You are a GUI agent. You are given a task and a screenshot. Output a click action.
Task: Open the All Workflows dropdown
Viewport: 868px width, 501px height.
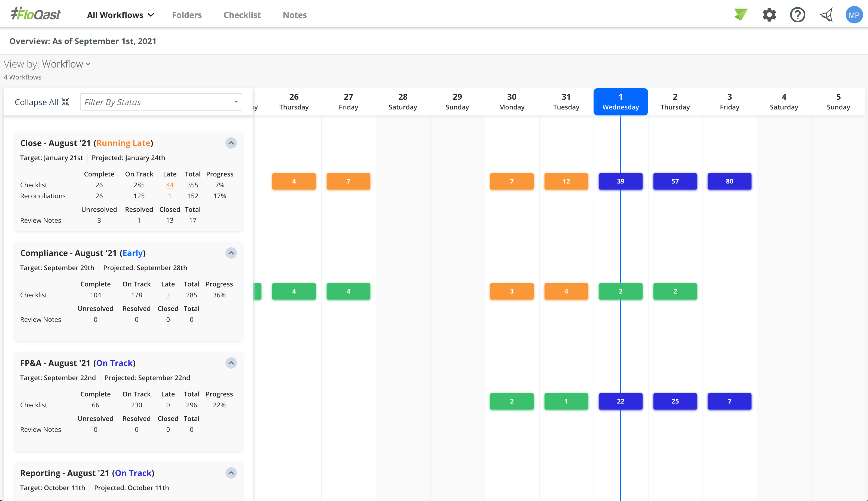coord(120,15)
